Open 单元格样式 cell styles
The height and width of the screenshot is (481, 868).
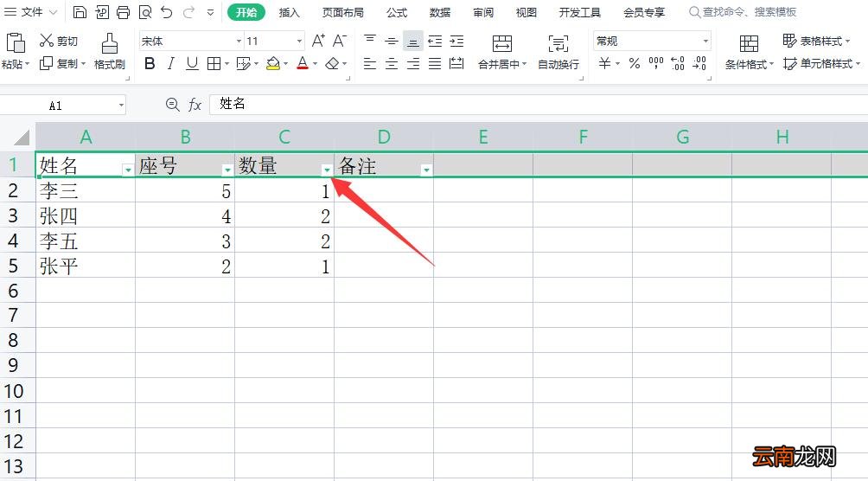click(x=821, y=64)
